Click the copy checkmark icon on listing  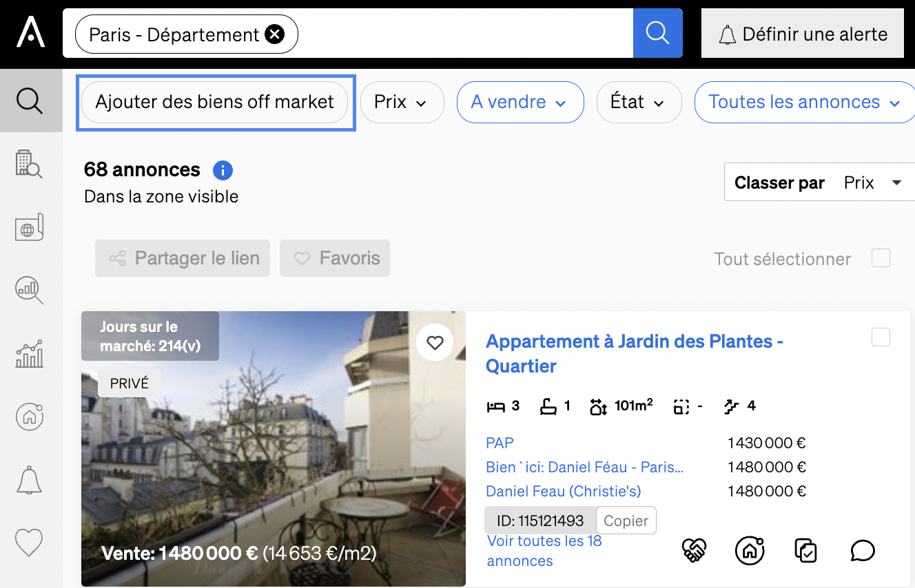806,550
